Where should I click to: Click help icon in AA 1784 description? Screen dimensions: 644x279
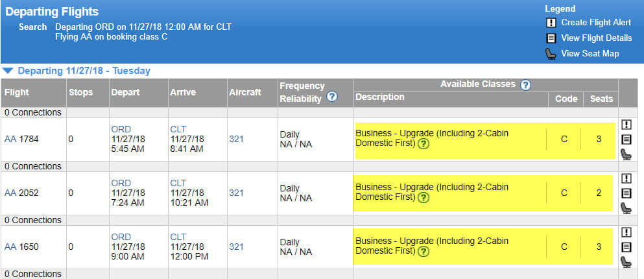(423, 144)
